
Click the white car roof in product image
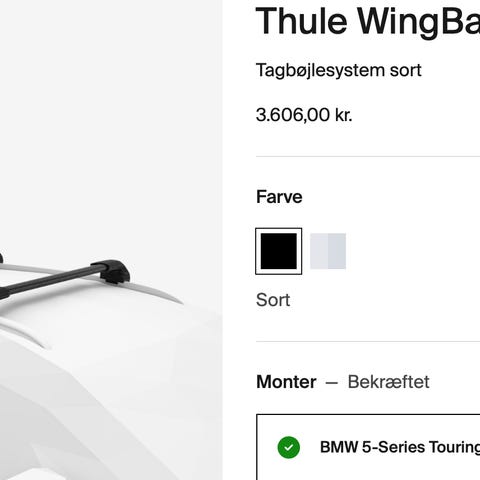click(x=100, y=367)
